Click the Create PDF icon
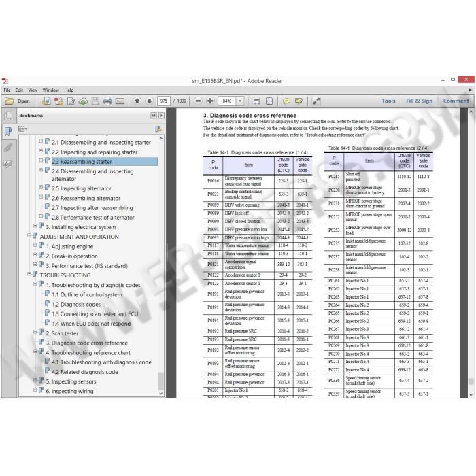Image resolution: width=476 pixels, height=476 pixels. [58, 101]
